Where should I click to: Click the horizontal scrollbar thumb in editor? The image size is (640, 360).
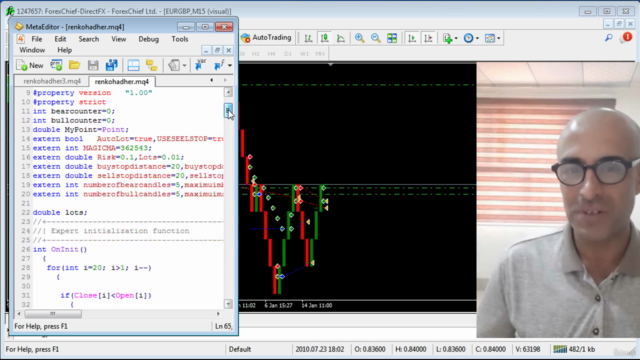pos(53,313)
